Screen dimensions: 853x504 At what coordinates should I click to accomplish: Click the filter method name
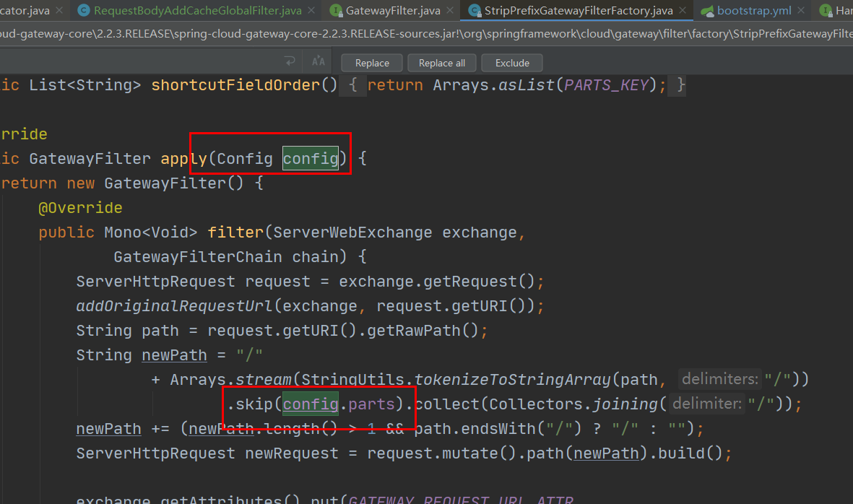(235, 233)
